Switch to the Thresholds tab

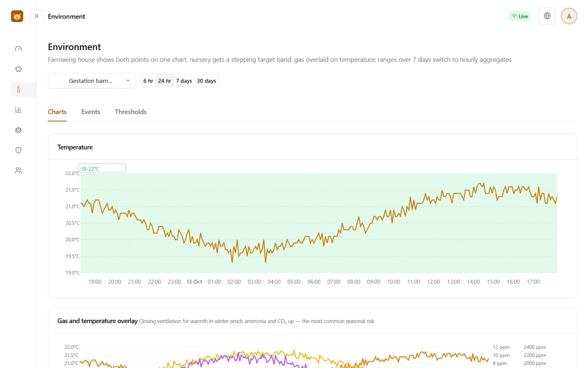tap(131, 112)
